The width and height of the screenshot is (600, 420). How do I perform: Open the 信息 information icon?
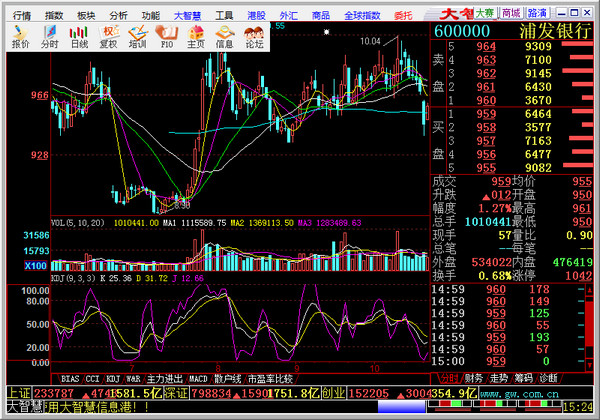[225, 38]
